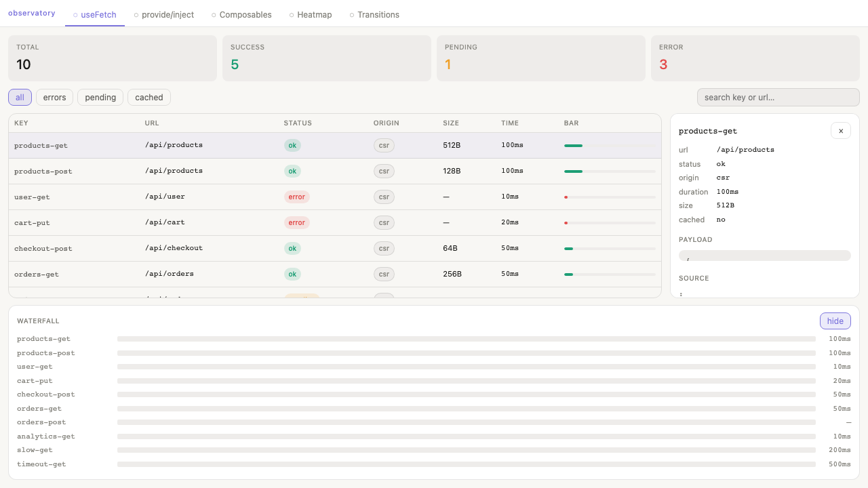The width and height of the screenshot is (868, 488).
Task: Click the error badge on cart-put row
Action: pyautogui.click(x=297, y=222)
